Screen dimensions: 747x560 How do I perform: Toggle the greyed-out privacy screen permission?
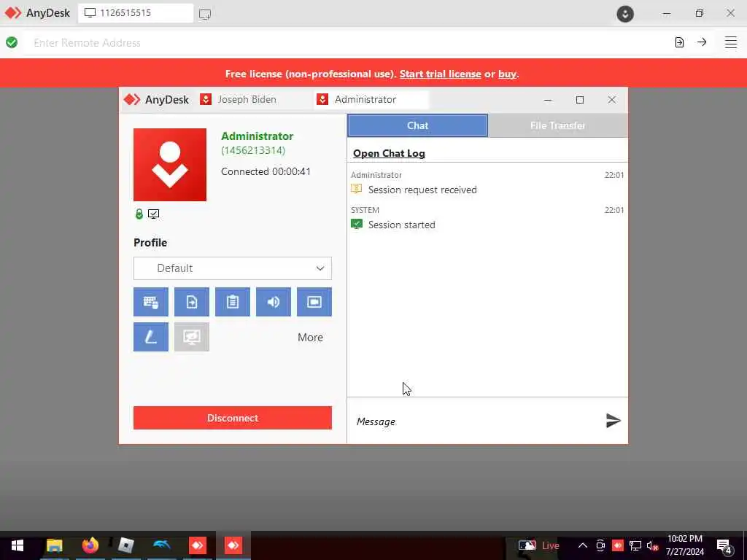pos(192,337)
